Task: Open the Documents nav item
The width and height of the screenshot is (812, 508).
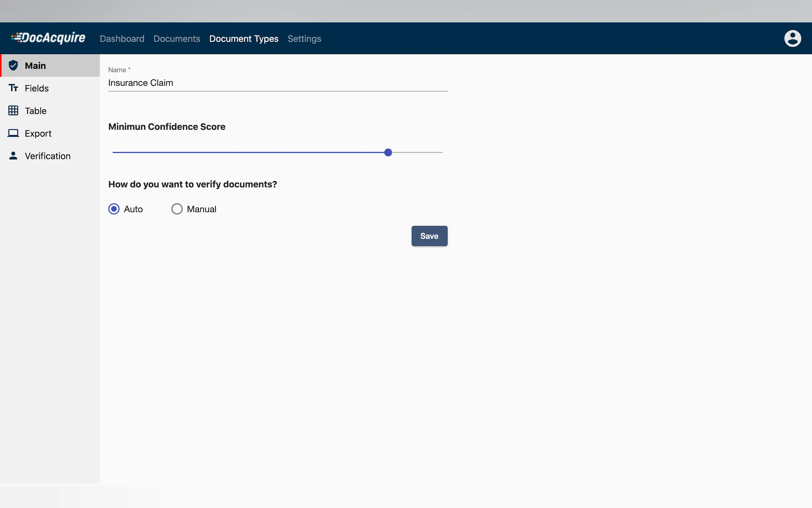Action: click(x=176, y=39)
